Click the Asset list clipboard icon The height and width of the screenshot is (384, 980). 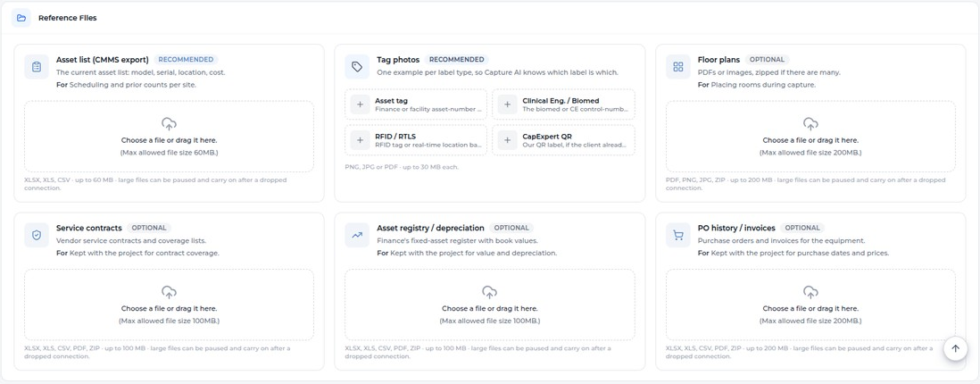37,67
